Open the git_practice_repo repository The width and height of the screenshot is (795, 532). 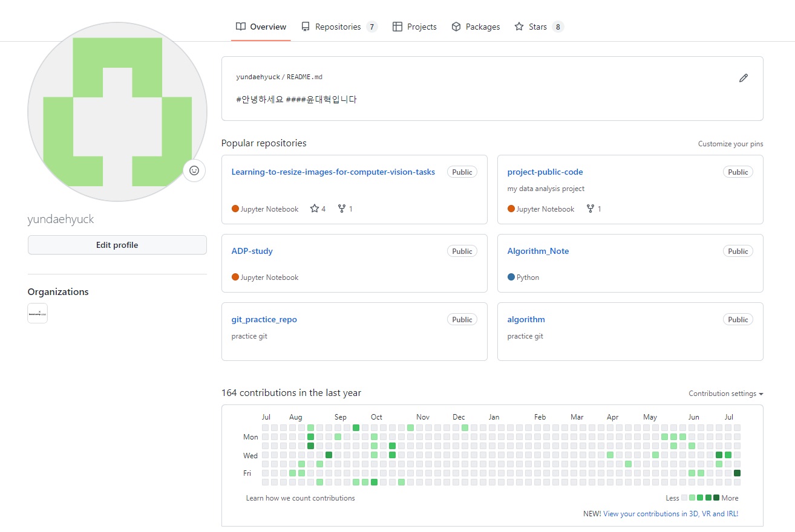(x=264, y=319)
